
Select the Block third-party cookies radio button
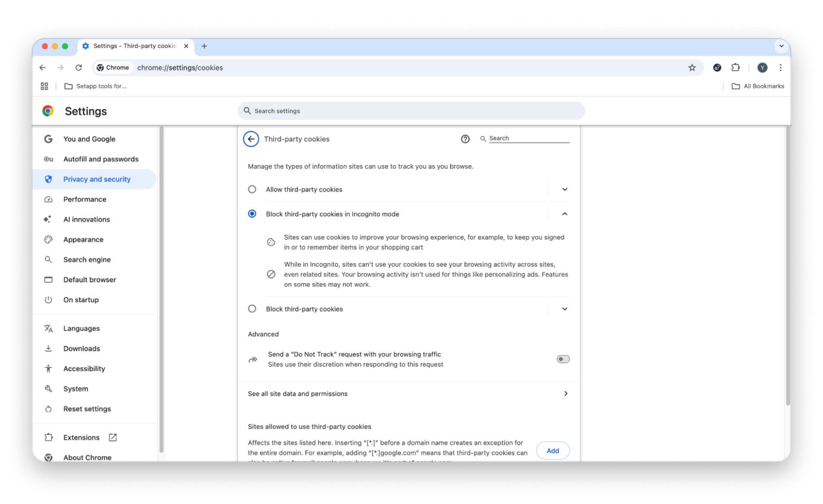[252, 309]
